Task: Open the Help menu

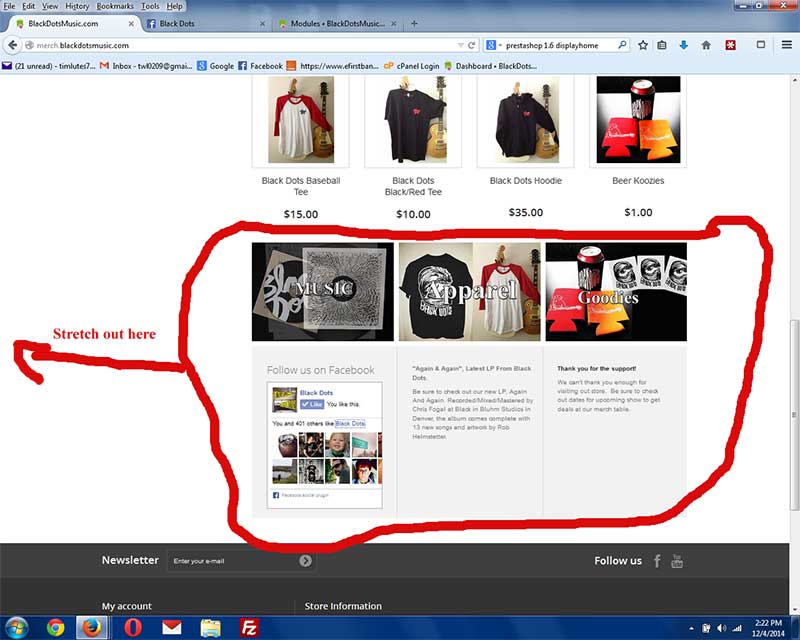Action: tap(174, 6)
